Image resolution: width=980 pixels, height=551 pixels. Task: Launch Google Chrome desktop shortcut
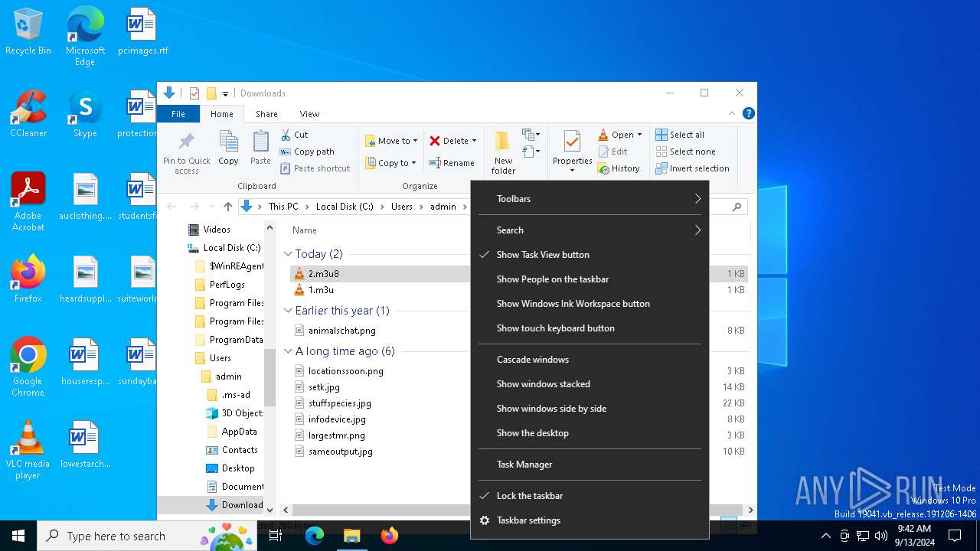tap(28, 367)
